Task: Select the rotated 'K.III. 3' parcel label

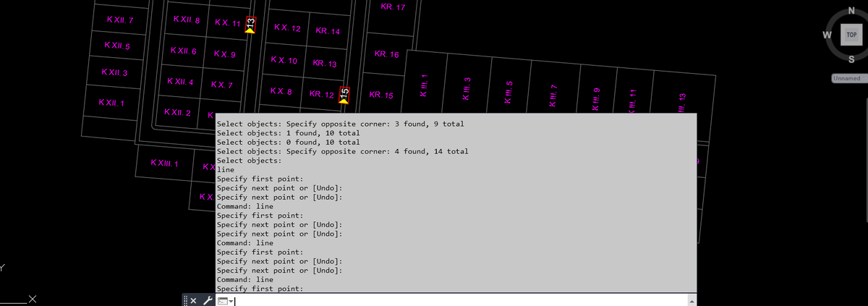Action: (467, 89)
